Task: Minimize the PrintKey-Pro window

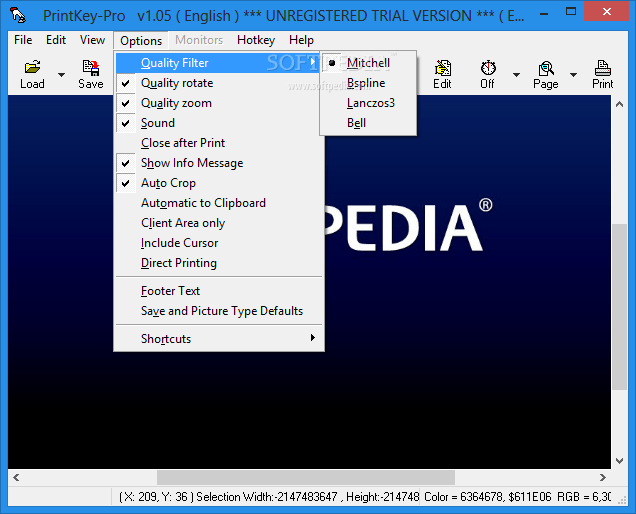Action: tap(544, 12)
